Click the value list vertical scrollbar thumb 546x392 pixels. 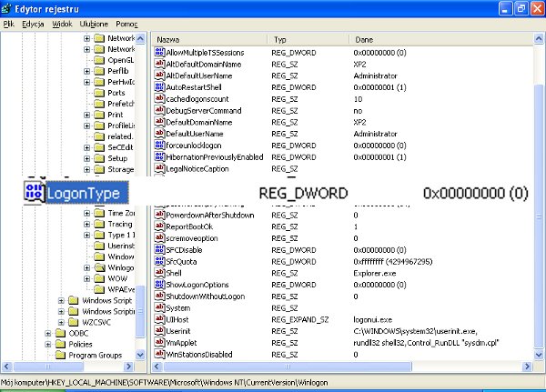coord(539,216)
